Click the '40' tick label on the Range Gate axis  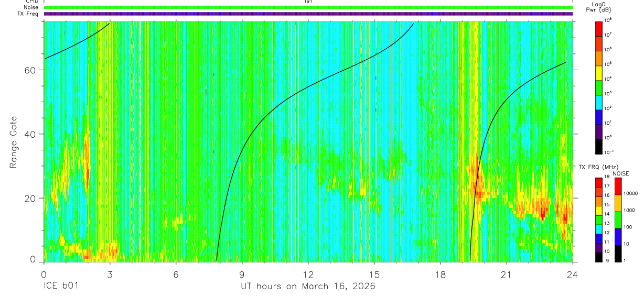point(30,134)
